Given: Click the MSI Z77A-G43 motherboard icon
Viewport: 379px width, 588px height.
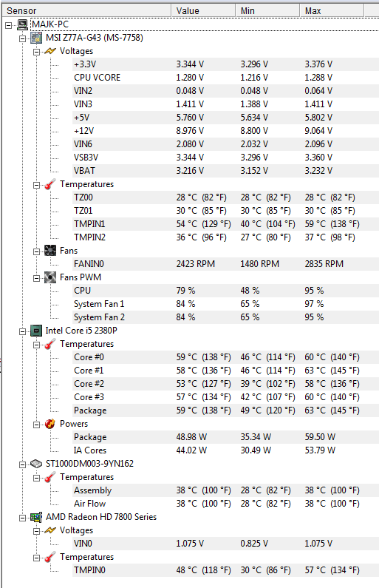Looking at the screenshot, I should [x=36, y=38].
